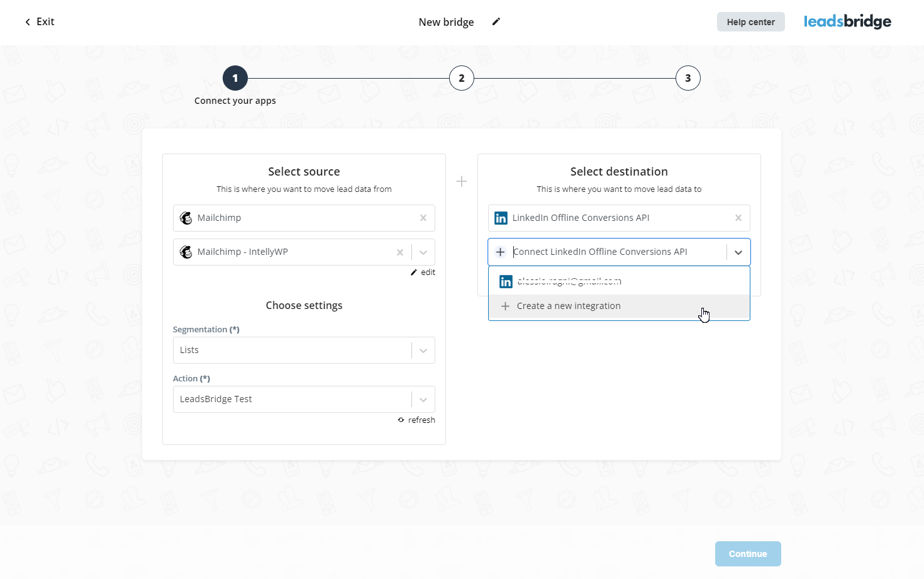
Task: Click the Mailchimp logo icon in source field
Action: 186,218
